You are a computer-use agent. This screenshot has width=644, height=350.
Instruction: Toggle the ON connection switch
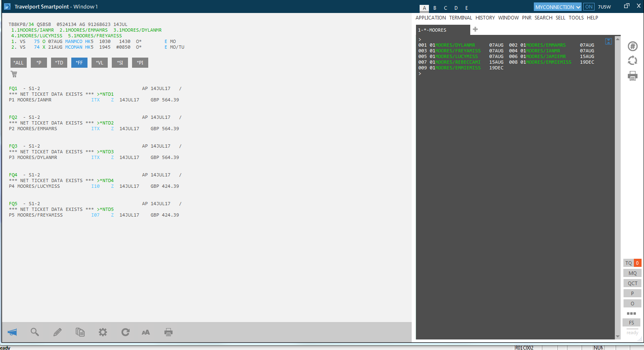(x=589, y=7)
